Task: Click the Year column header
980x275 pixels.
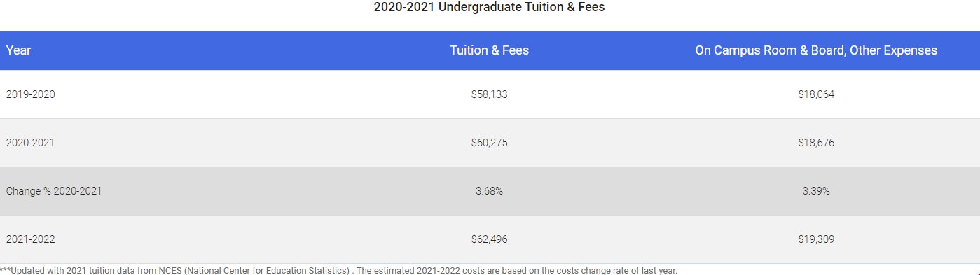Action: point(19,50)
